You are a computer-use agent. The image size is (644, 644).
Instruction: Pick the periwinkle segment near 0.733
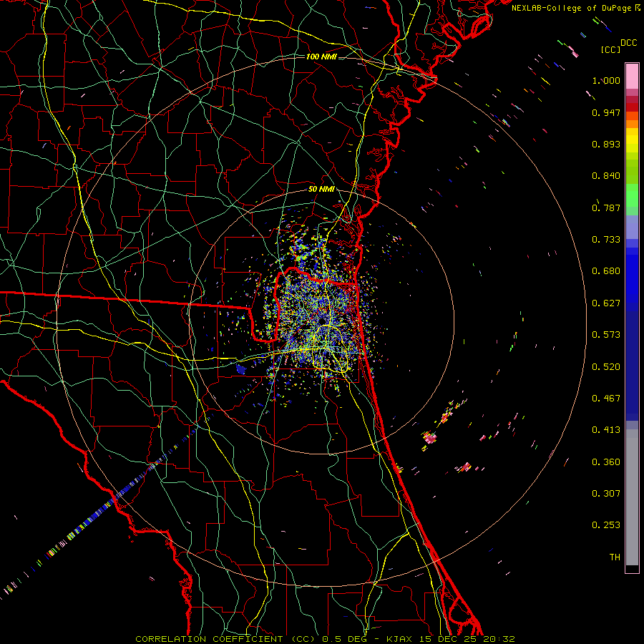coord(632,228)
